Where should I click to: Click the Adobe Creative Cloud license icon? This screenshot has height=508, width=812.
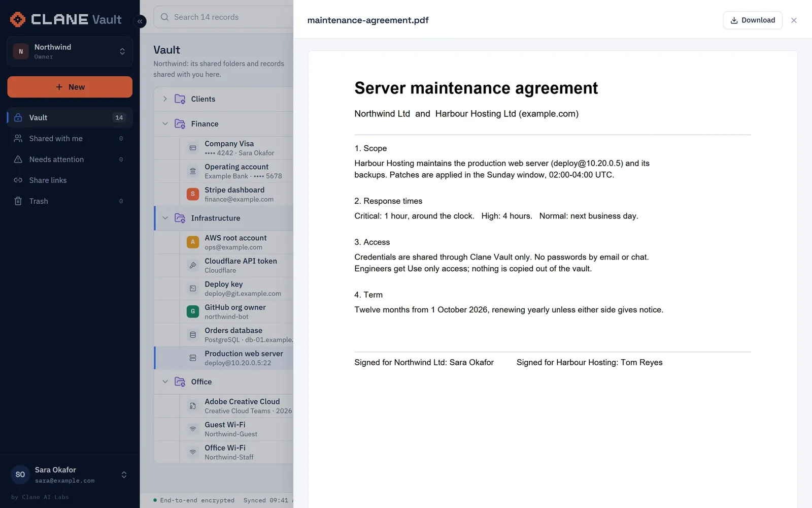[x=193, y=406]
